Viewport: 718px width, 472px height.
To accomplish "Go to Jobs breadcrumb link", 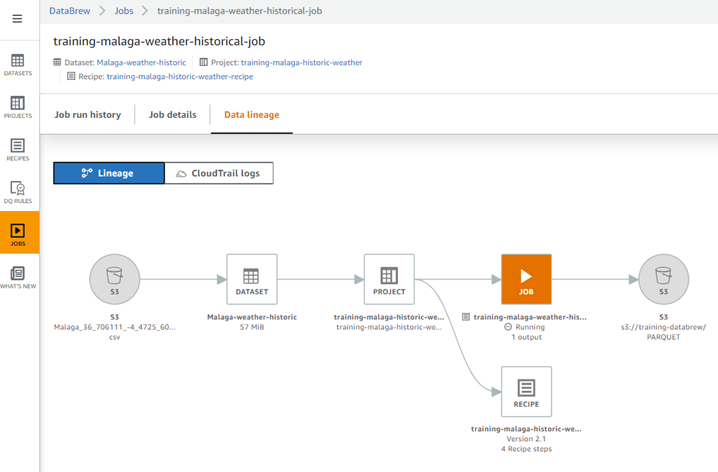I will pos(124,11).
